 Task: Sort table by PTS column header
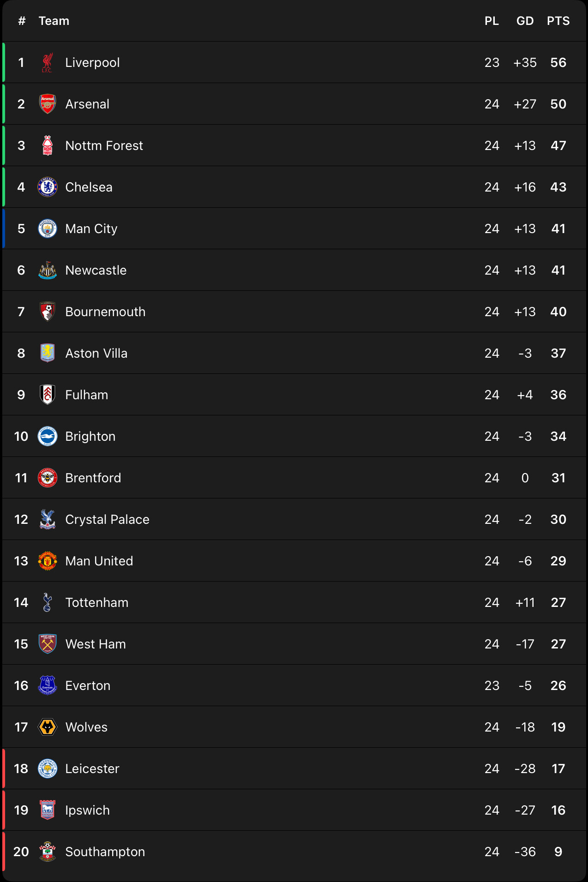point(558,21)
